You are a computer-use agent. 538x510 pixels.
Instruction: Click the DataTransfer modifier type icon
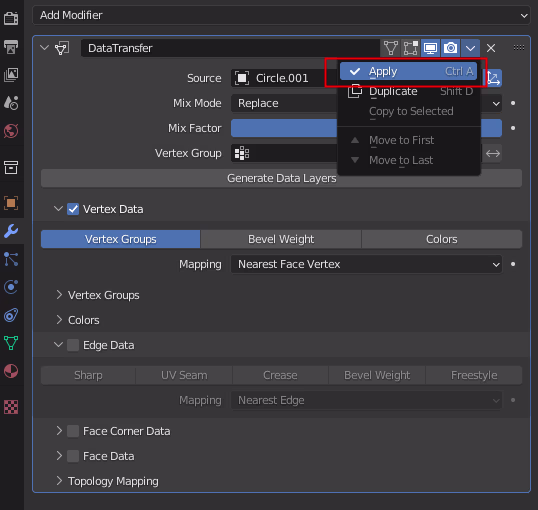[x=62, y=48]
